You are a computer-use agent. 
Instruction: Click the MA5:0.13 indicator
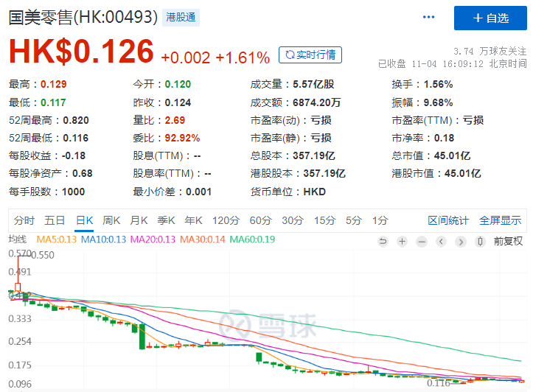57,239
